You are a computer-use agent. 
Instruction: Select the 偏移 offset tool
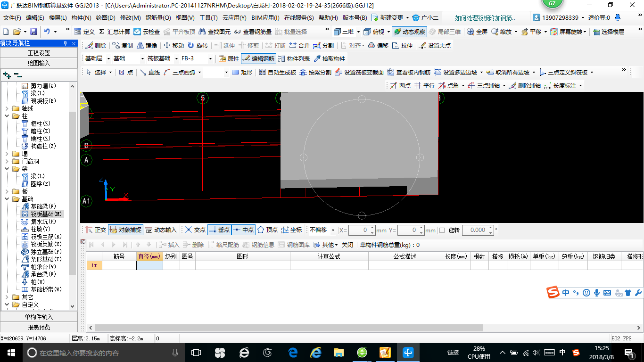pyautogui.click(x=378, y=46)
